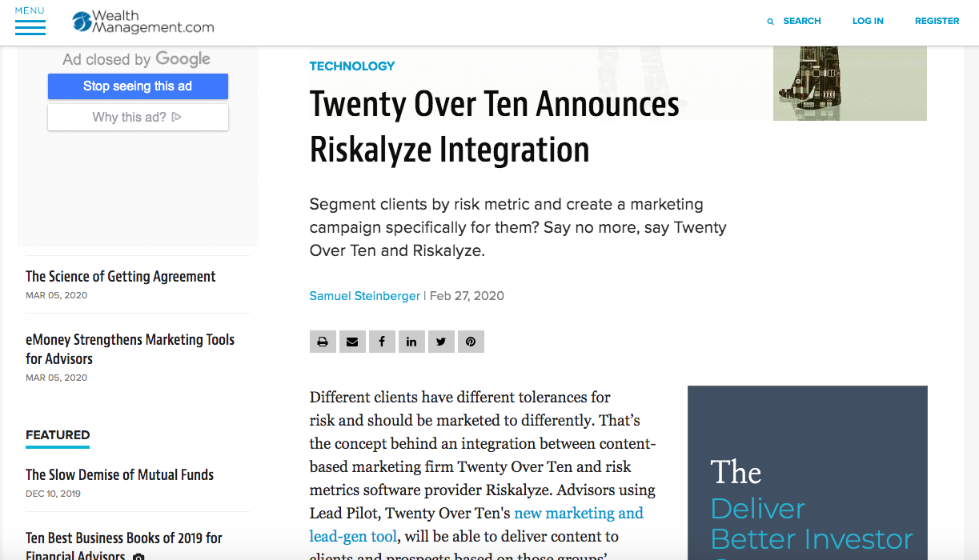Share article on LinkedIn
The height and width of the screenshot is (560, 979).
coord(411,342)
